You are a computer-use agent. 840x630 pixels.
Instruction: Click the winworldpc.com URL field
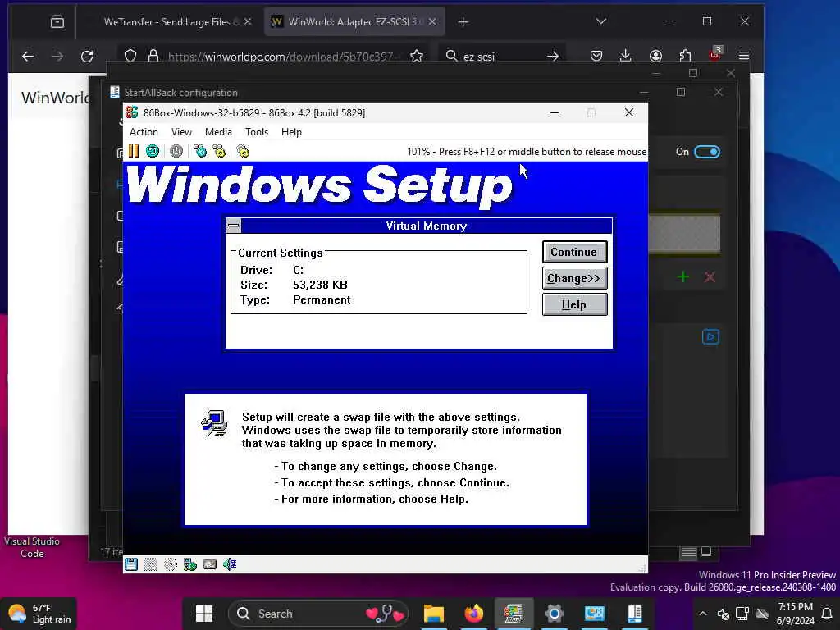283,57
